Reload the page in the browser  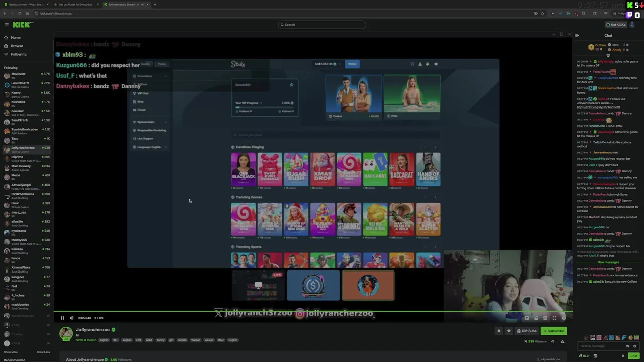[20, 13]
